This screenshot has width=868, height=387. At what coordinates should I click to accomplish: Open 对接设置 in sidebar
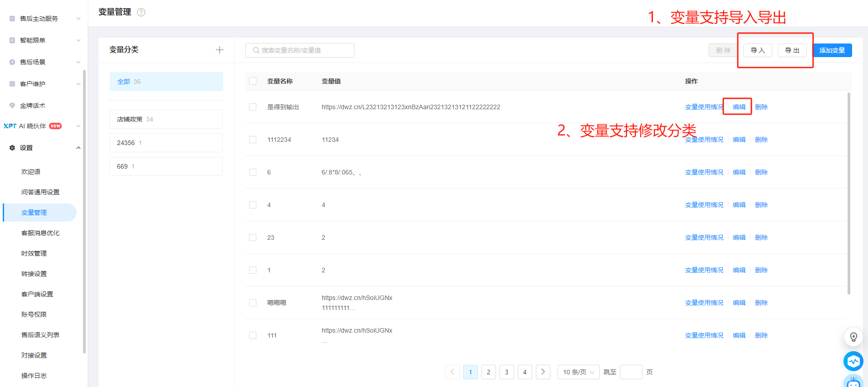point(34,355)
